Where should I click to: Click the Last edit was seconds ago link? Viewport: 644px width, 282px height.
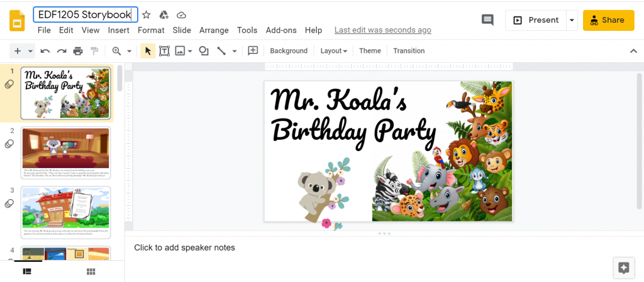[383, 30]
